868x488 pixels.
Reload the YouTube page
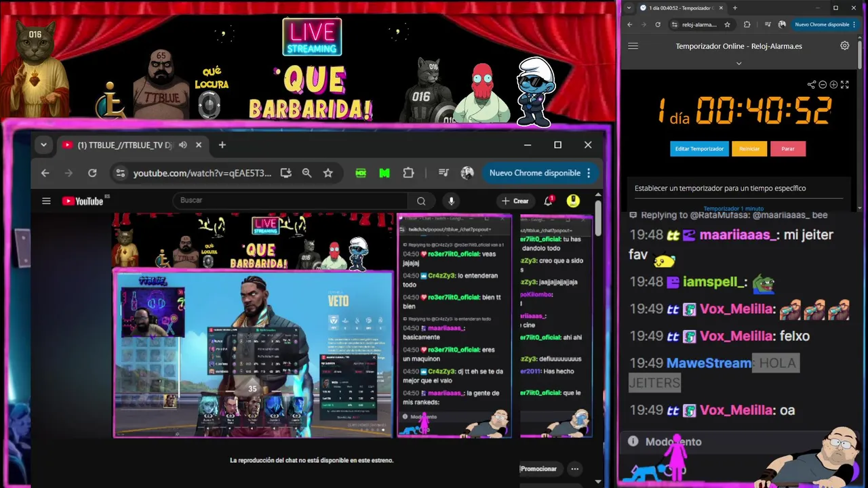pos(92,173)
